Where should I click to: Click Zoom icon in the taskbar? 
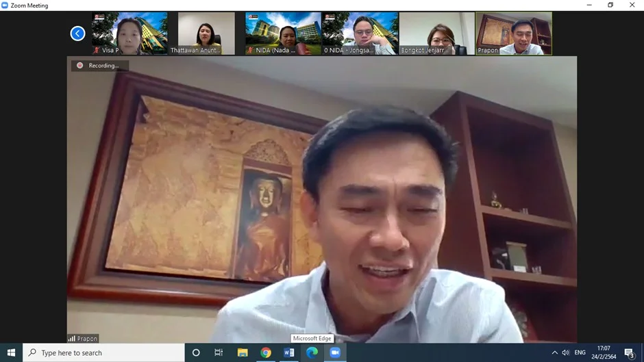(335, 352)
